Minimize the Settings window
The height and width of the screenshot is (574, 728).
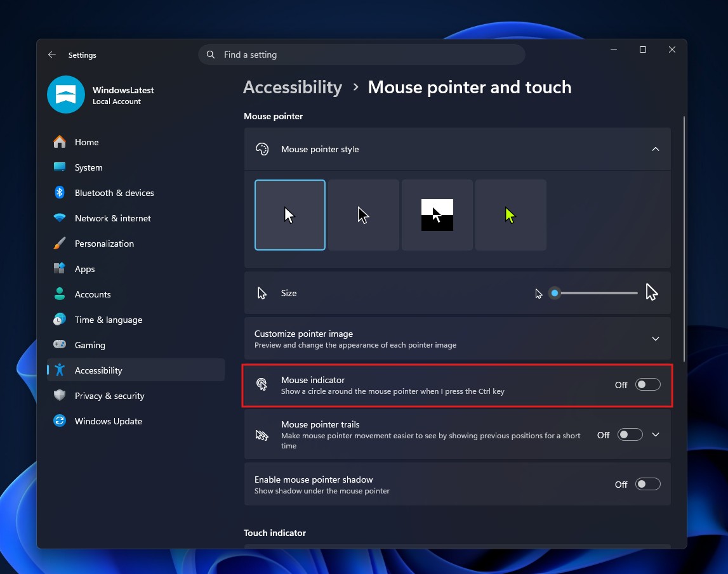pyautogui.click(x=614, y=49)
